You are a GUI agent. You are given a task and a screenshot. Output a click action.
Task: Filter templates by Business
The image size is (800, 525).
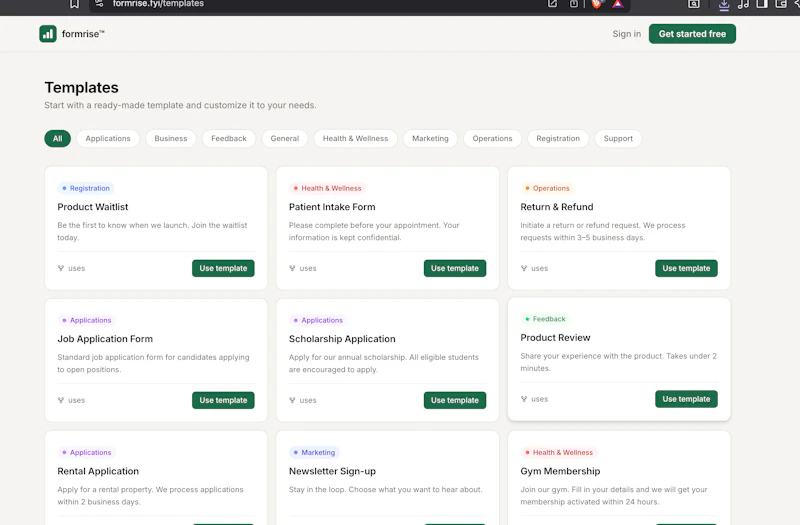170,138
